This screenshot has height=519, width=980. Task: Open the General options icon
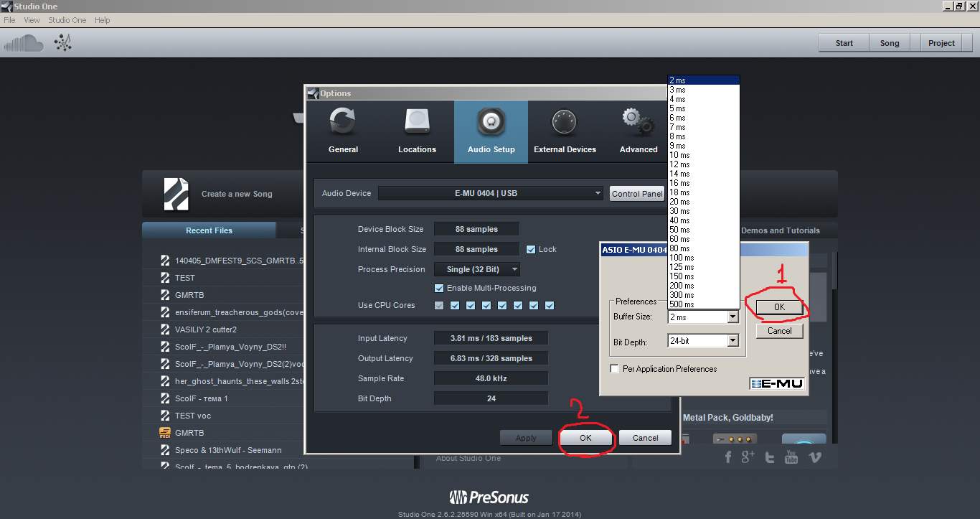click(343, 122)
